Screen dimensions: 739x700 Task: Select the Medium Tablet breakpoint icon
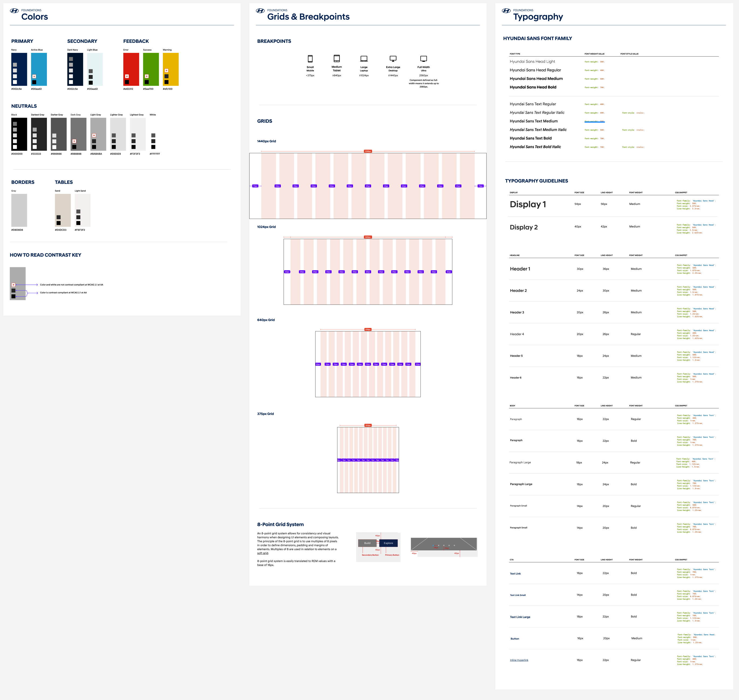click(x=337, y=59)
